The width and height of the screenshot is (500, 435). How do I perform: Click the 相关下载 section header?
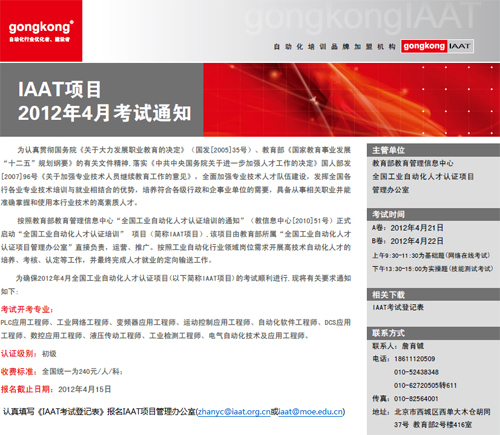433,295
